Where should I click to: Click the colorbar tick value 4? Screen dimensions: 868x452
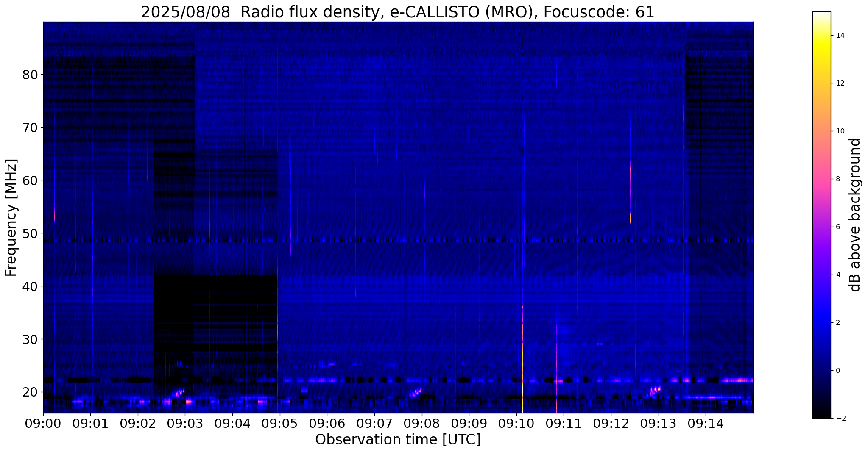click(838, 275)
